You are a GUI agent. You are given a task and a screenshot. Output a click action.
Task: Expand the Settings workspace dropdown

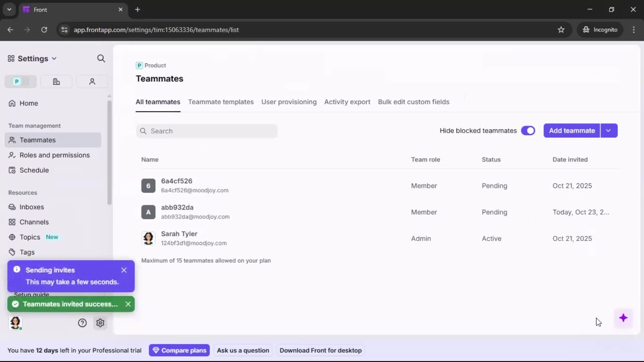coord(53,58)
